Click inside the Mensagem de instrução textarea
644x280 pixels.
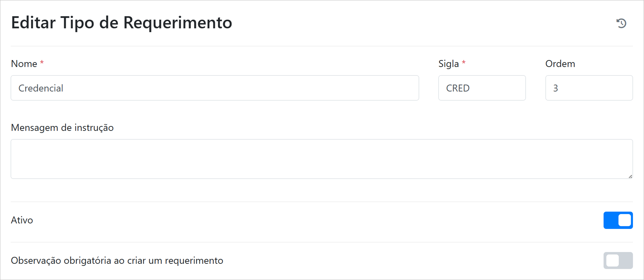point(321,159)
